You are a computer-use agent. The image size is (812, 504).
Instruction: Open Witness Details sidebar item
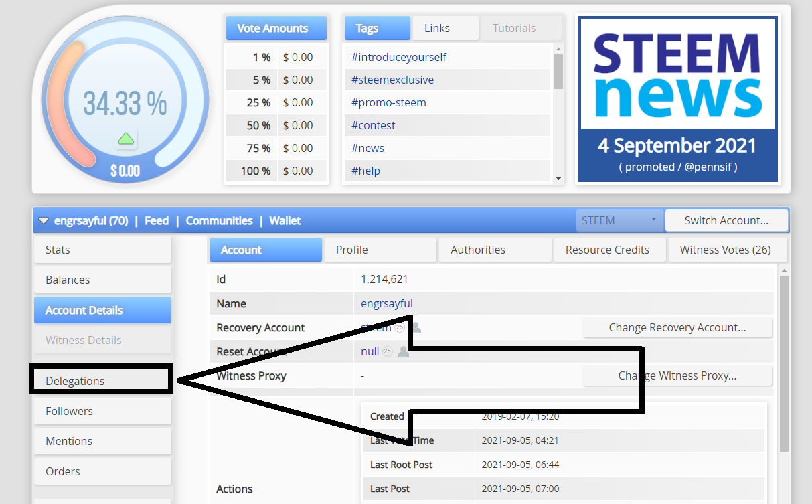point(103,340)
